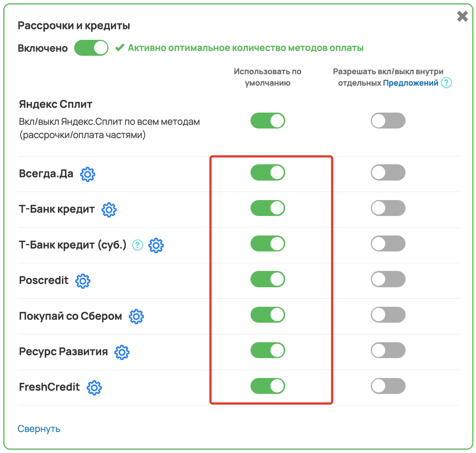
Task: Open Покупай со Сбером gear settings
Action: pos(136,316)
